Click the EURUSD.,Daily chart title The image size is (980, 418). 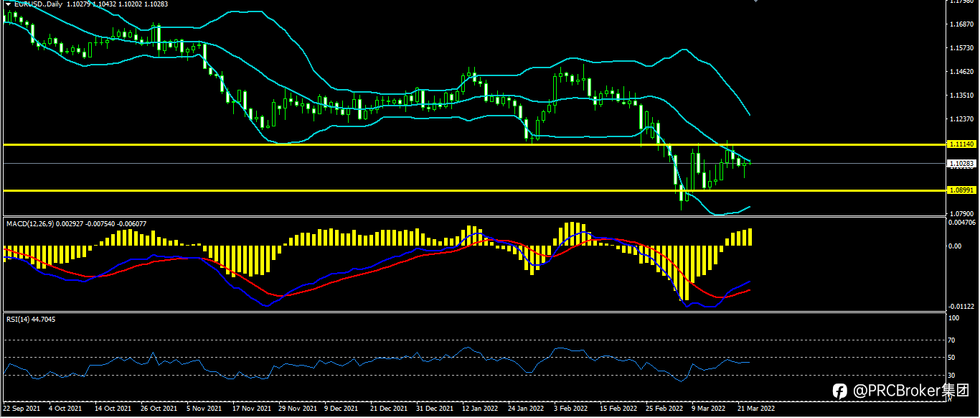coord(38,4)
